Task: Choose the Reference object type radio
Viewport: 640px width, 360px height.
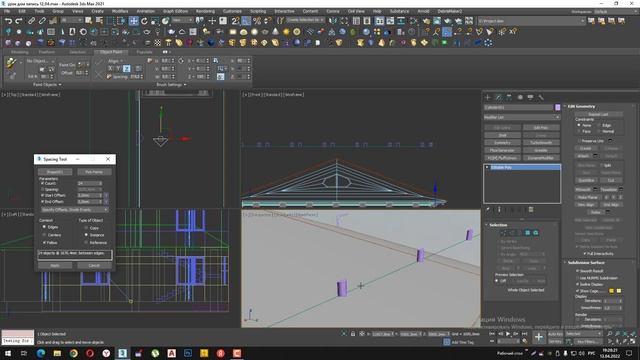Action: (86, 242)
